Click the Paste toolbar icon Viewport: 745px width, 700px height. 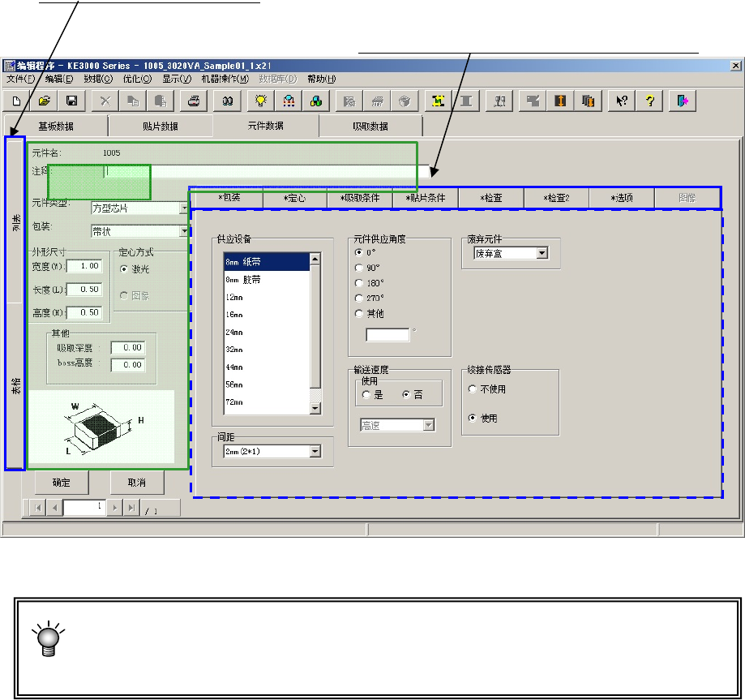point(161,101)
